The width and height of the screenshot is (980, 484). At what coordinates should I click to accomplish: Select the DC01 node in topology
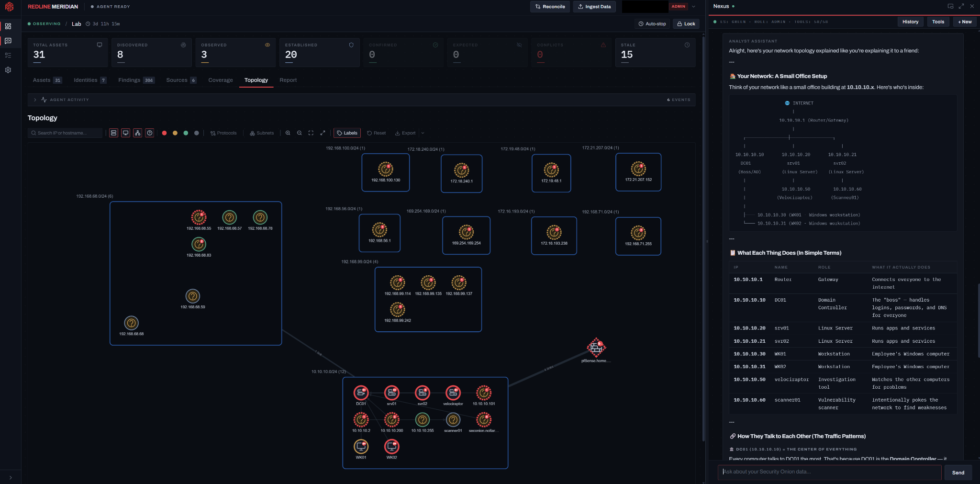(x=361, y=393)
